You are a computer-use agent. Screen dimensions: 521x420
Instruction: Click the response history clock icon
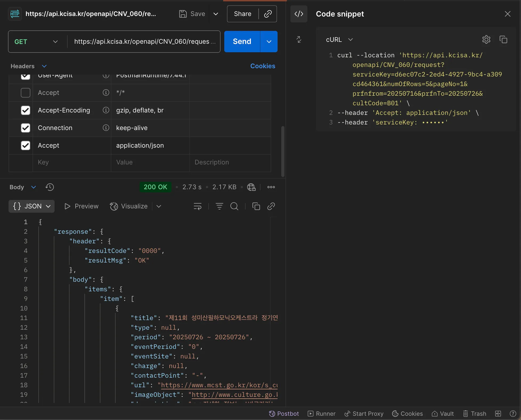click(x=50, y=187)
